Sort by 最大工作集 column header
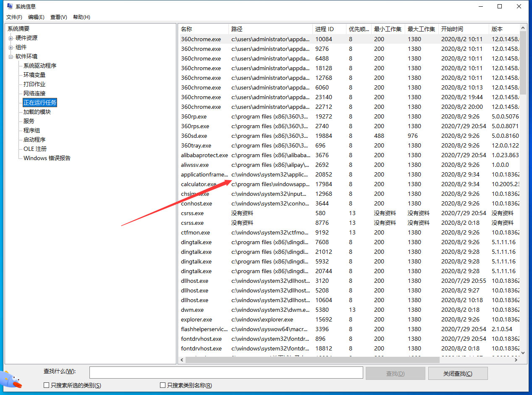Screen dimensions: 532x395 422,29
